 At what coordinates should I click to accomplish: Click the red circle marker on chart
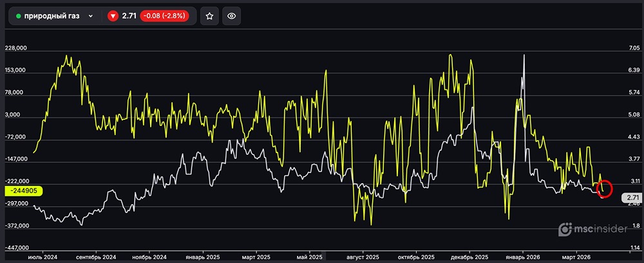(x=604, y=189)
